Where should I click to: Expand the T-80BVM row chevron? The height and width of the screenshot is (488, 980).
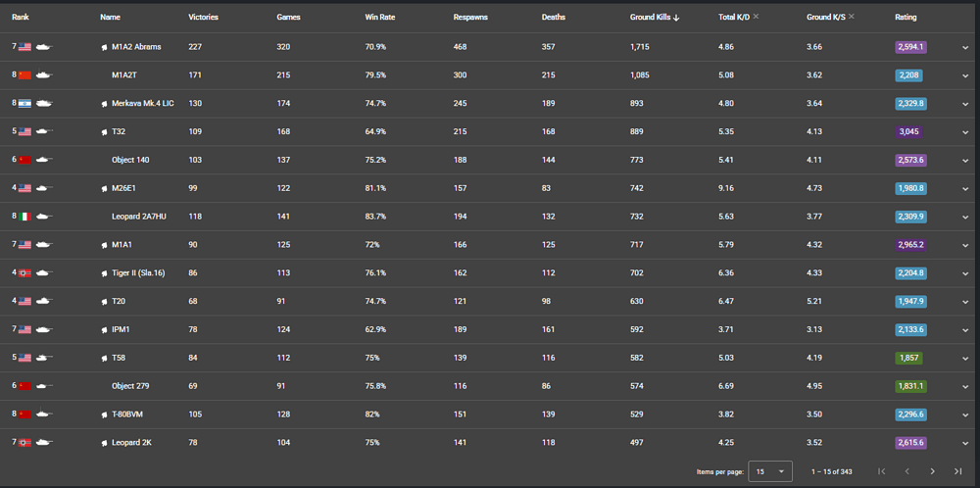[965, 415]
